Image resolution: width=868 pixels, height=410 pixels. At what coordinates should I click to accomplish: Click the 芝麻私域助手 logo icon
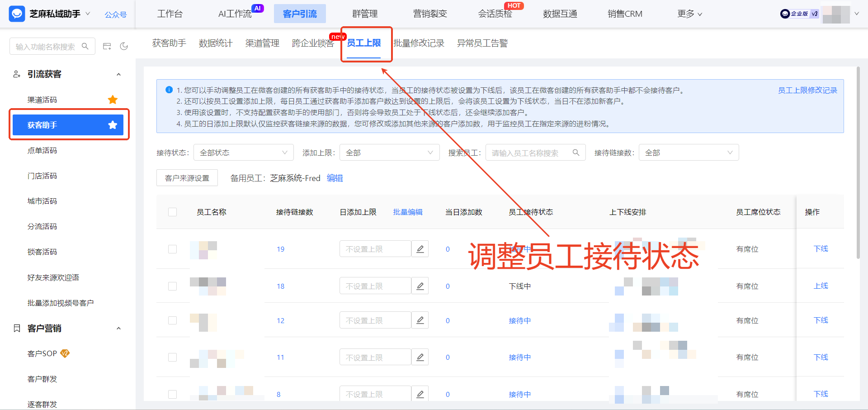pos(17,14)
